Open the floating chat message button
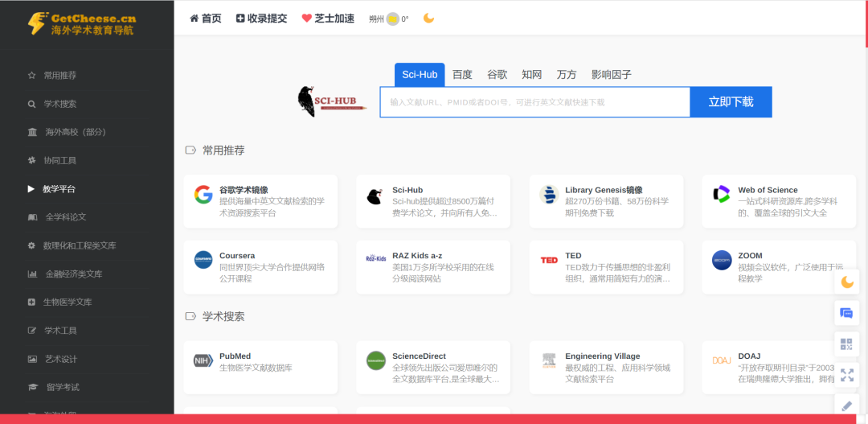868x424 pixels. 847,313
